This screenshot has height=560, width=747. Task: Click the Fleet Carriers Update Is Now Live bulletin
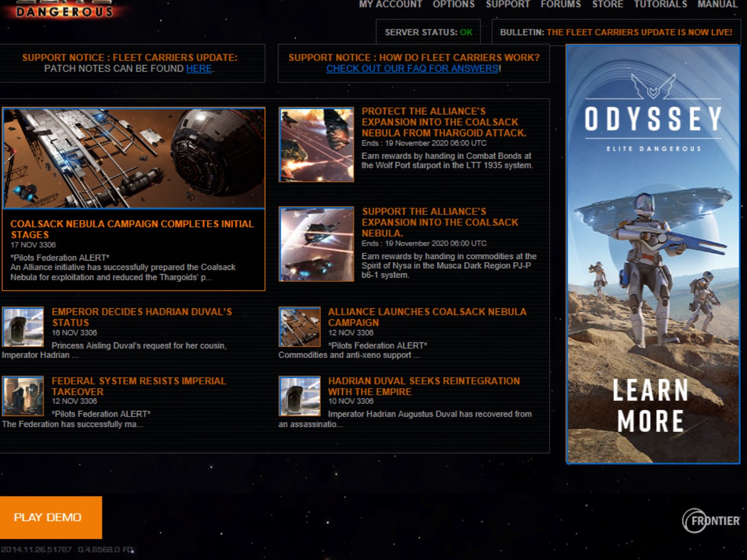click(x=616, y=32)
